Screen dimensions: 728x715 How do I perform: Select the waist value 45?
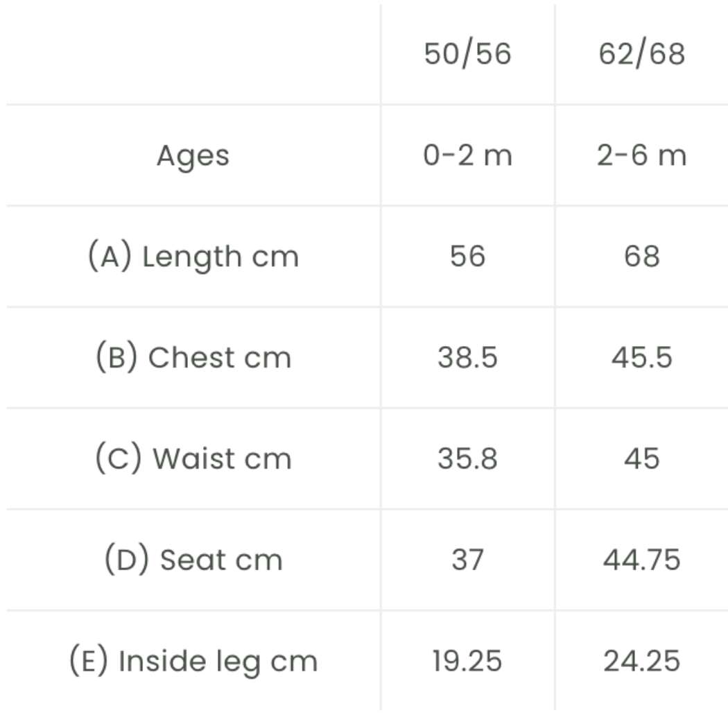[641, 458]
